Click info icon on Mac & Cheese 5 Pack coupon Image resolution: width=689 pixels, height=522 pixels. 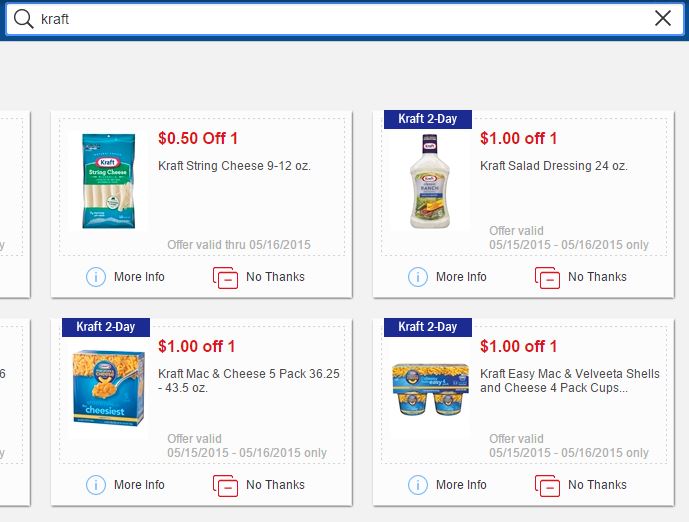coord(96,485)
